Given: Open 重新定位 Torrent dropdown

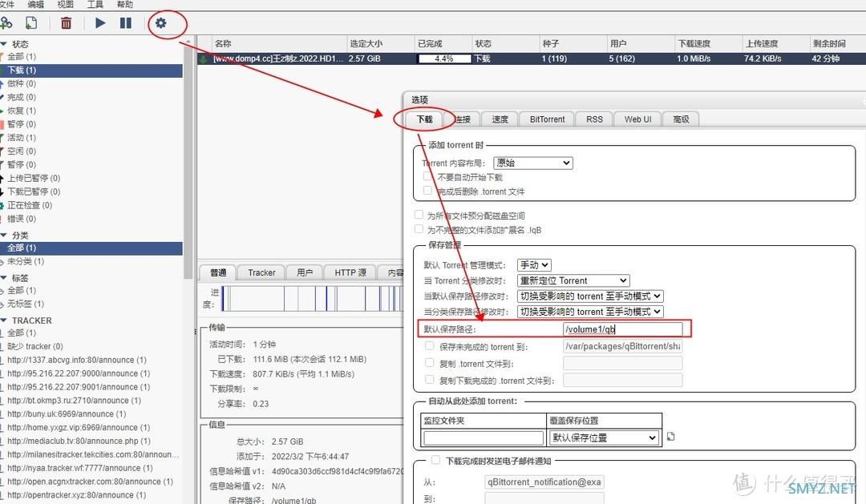Looking at the screenshot, I should (573, 280).
